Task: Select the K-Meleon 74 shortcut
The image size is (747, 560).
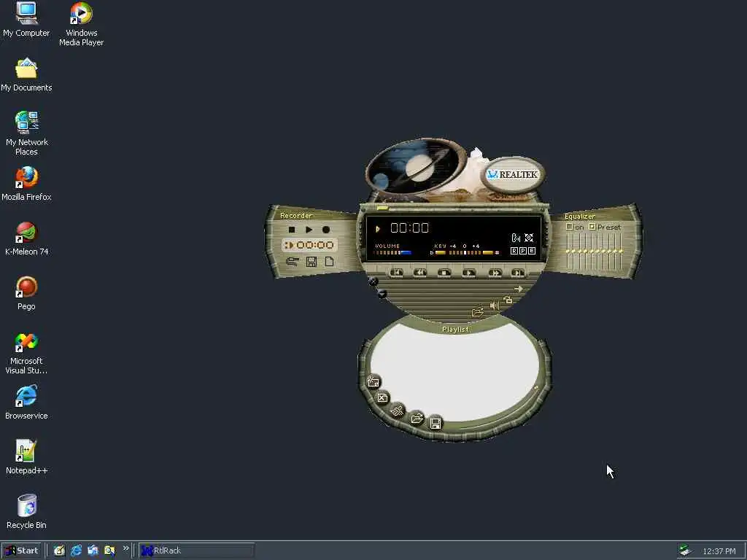Action: coord(27,238)
